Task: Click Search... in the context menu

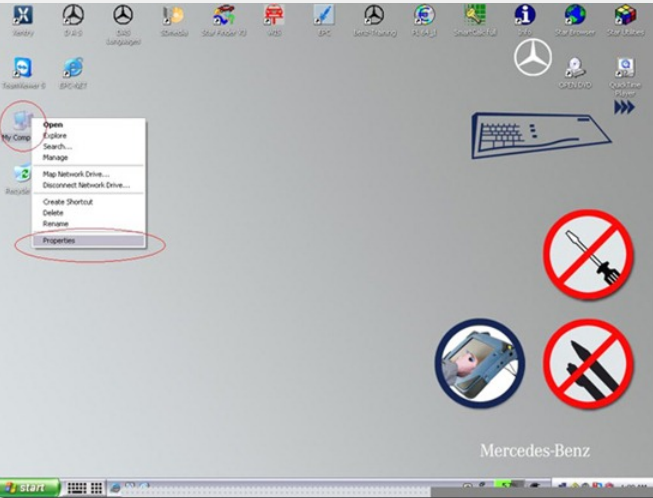Action: [57, 146]
